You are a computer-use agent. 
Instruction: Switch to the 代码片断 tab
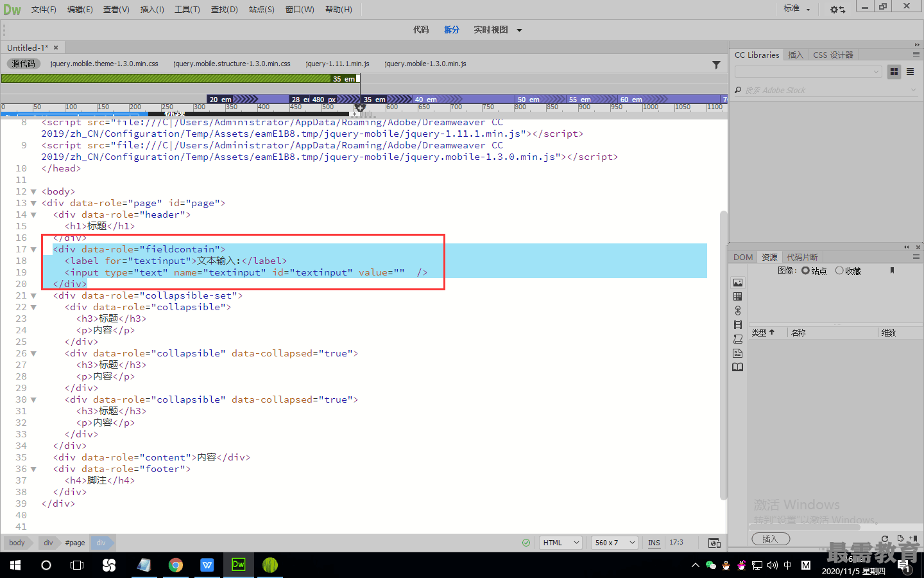coord(802,257)
